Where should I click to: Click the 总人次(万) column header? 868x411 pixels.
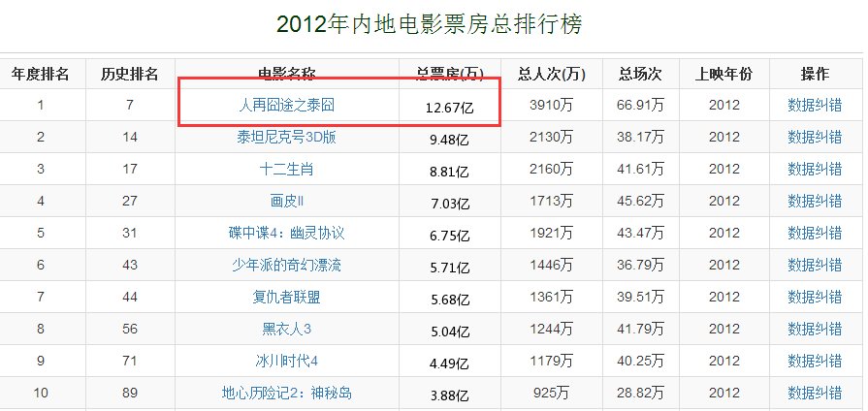(x=551, y=74)
